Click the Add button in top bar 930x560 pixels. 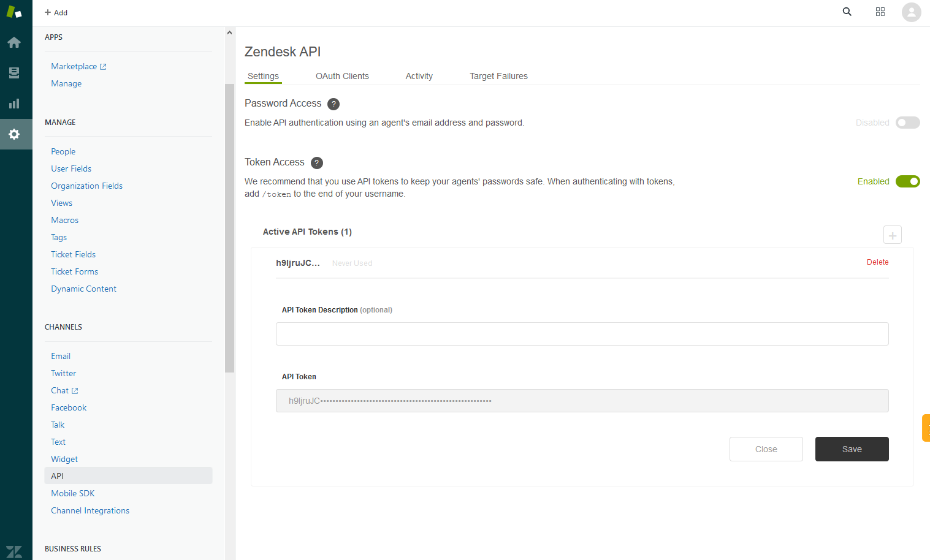click(x=56, y=12)
